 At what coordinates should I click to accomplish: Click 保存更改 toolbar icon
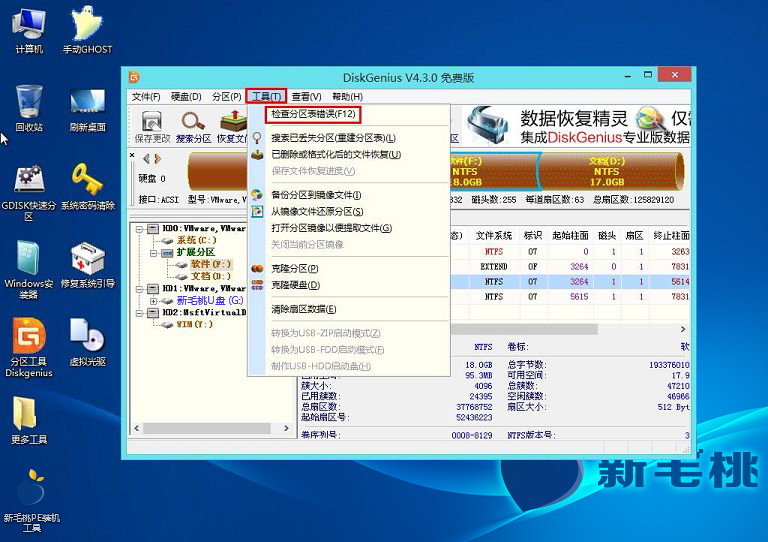point(152,127)
